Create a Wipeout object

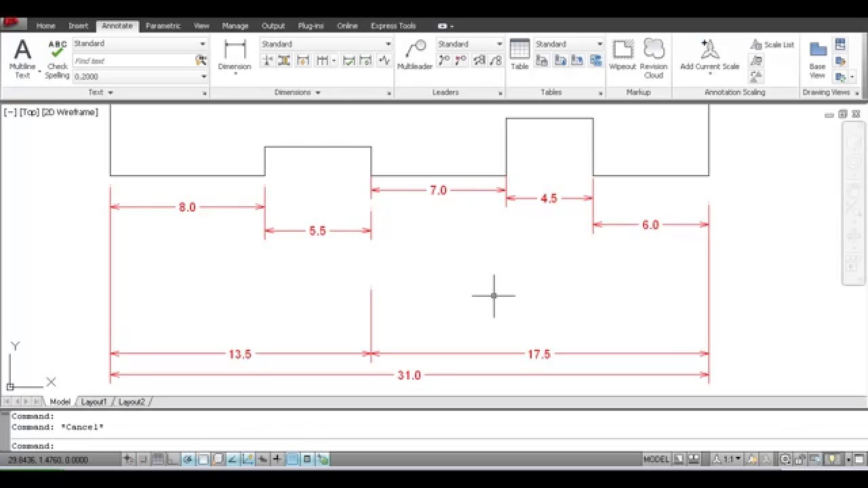click(623, 54)
